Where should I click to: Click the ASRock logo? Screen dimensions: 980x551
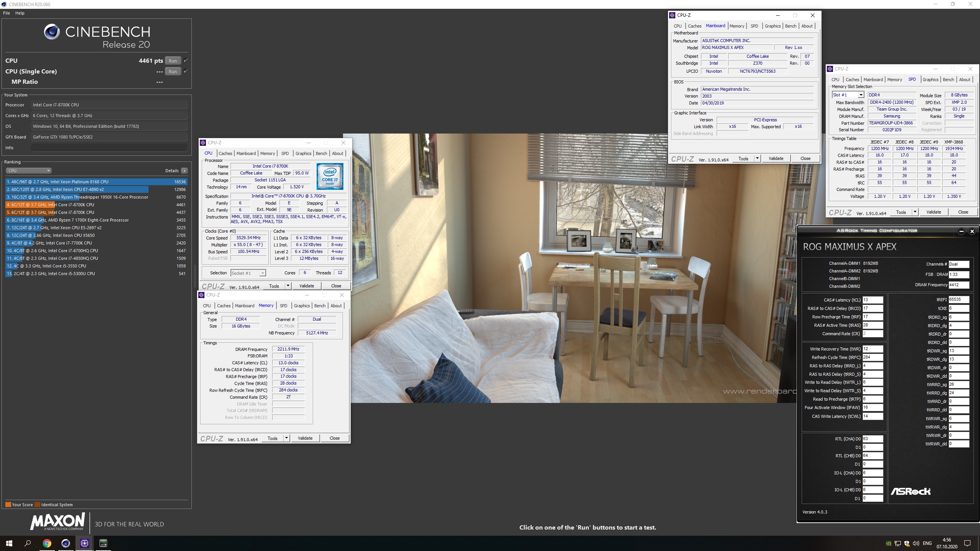[x=910, y=491]
